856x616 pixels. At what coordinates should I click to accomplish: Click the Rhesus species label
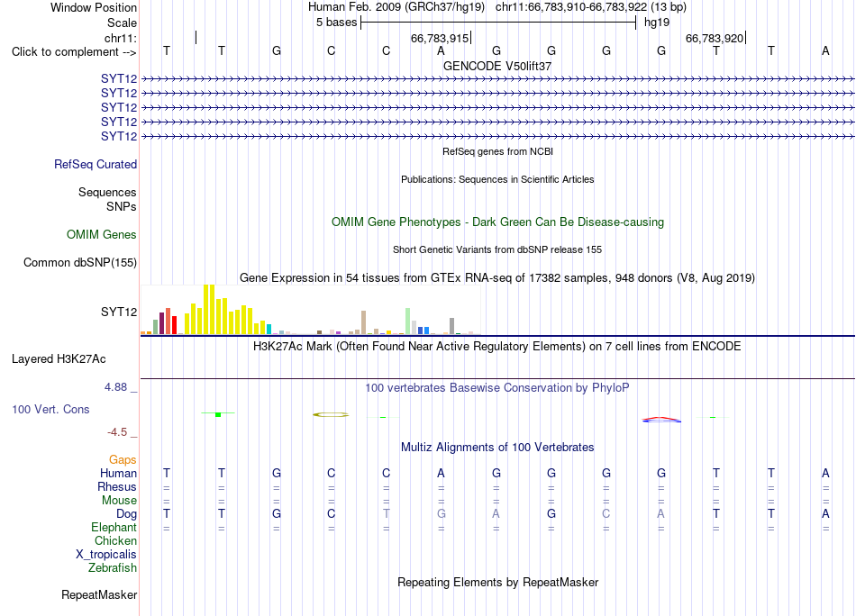pyautogui.click(x=117, y=486)
